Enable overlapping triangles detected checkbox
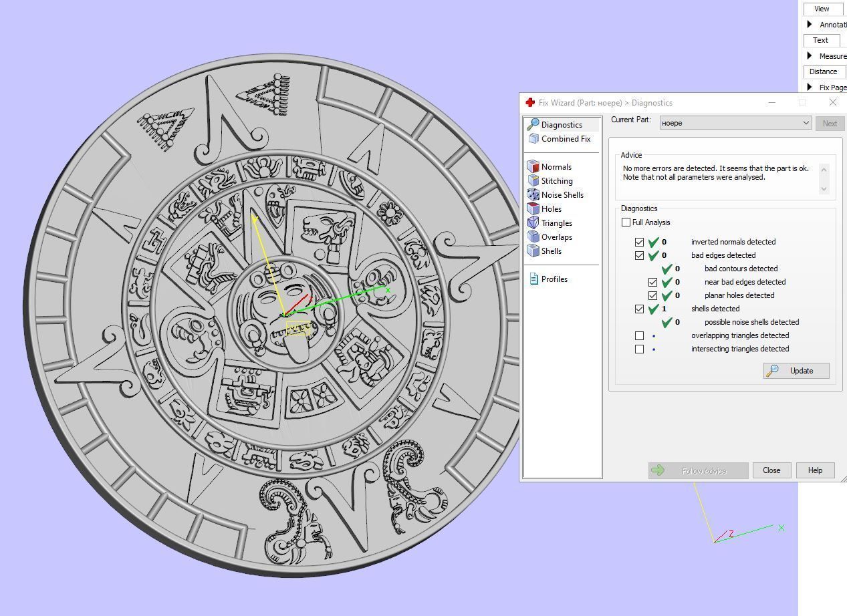Viewport: 847px width, 616px height. pos(639,335)
